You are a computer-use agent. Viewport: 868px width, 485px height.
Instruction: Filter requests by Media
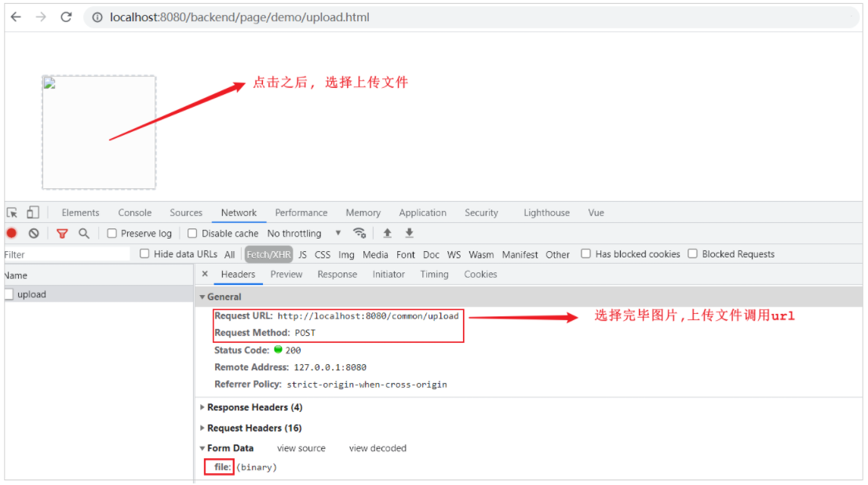(x=375, y=255)
